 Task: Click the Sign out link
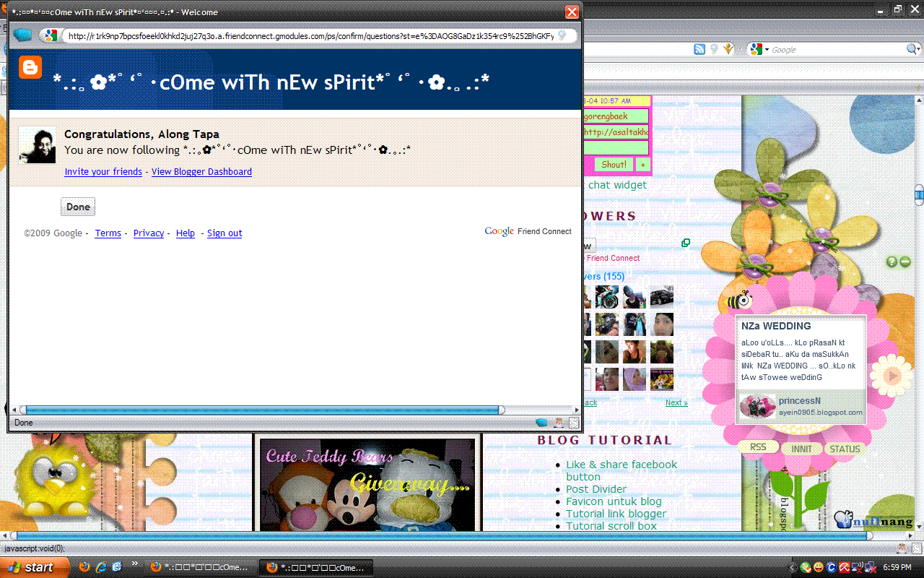click(x=225, y=233)
